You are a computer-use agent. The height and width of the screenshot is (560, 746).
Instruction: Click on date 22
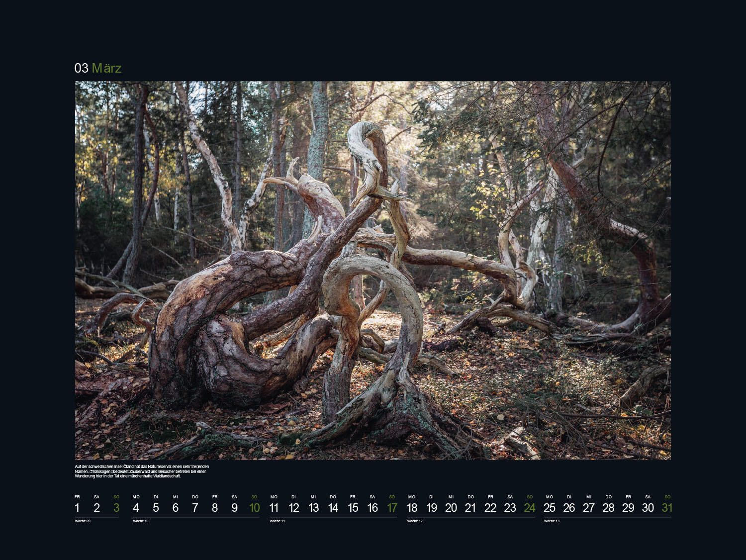[x=490, y=508]
